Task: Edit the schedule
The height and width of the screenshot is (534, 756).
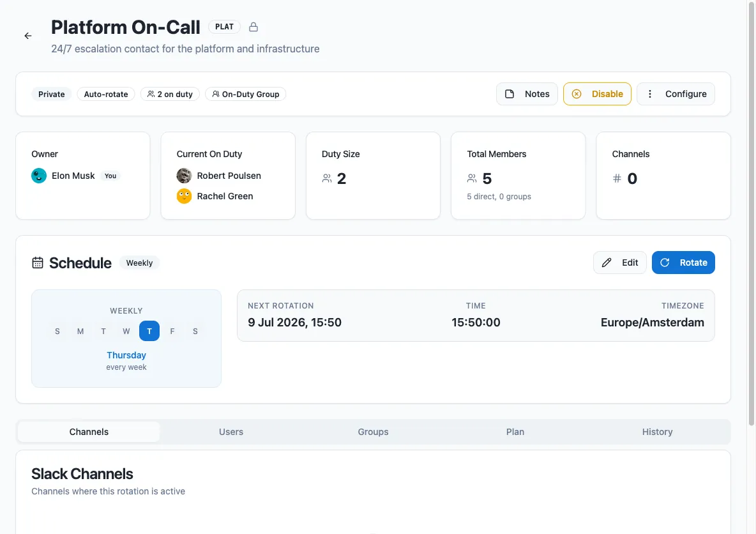Action: pos(619,263)
